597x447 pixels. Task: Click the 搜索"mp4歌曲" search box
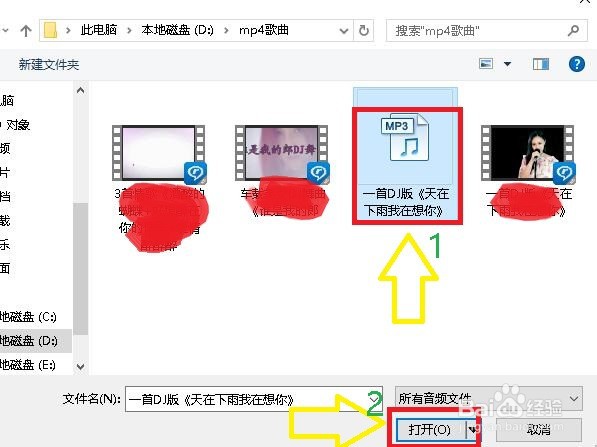pos(487,30)
